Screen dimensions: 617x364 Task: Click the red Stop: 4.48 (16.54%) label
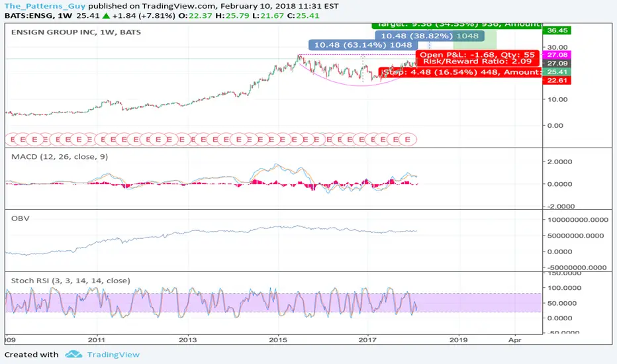(x=459, y=72)
